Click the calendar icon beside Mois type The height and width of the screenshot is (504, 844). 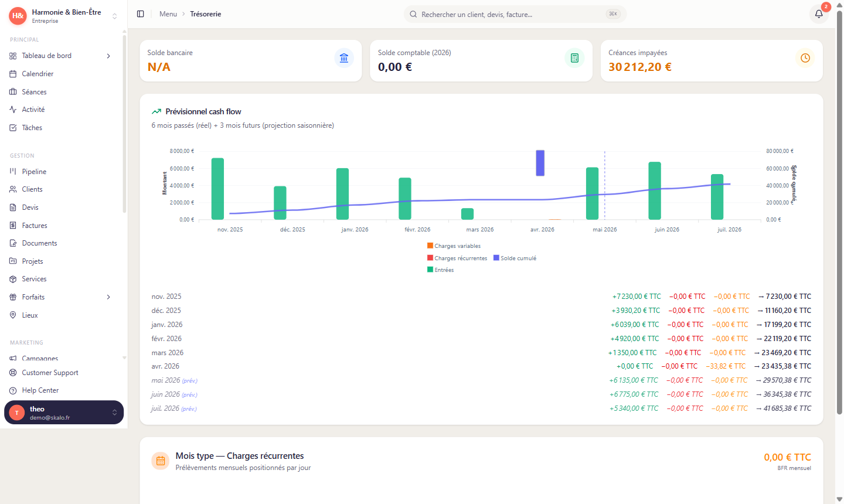click(x=161, y=461)
